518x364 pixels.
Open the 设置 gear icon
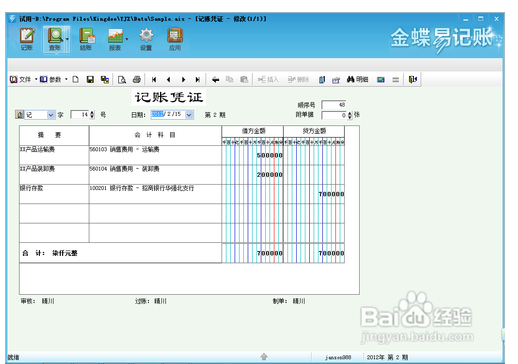click(x=146, y=39)
